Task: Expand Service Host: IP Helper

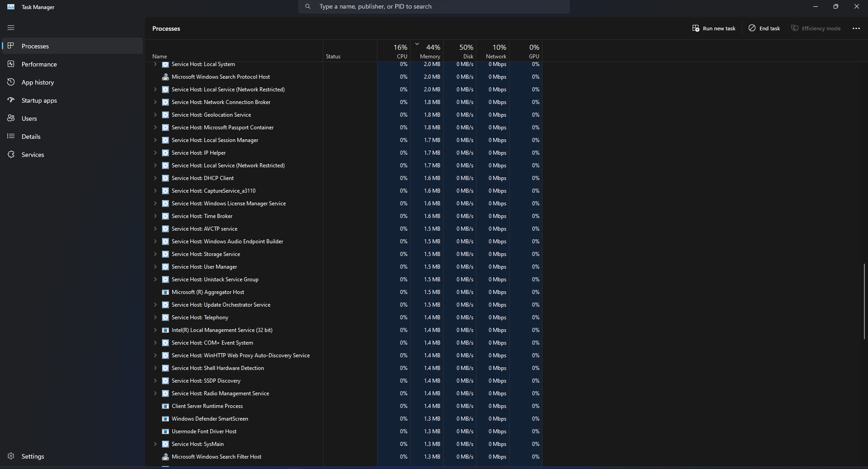Action: (155, 153)
